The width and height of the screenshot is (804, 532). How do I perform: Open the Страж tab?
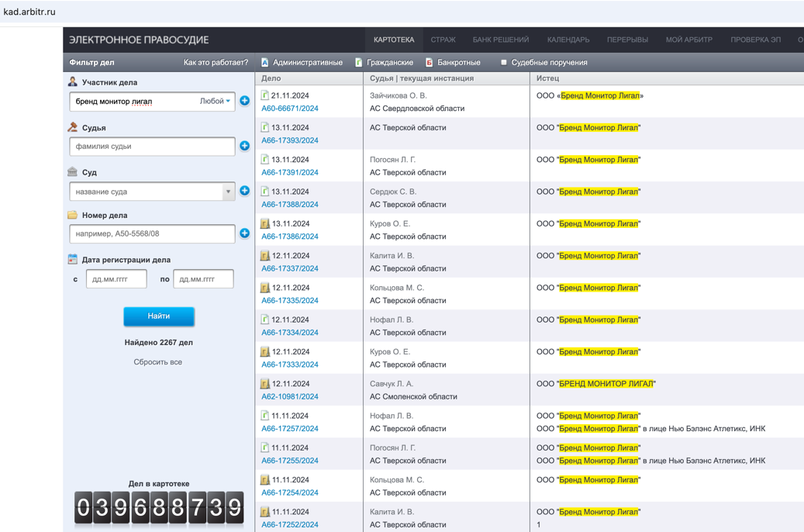click(x=443, y=40)
